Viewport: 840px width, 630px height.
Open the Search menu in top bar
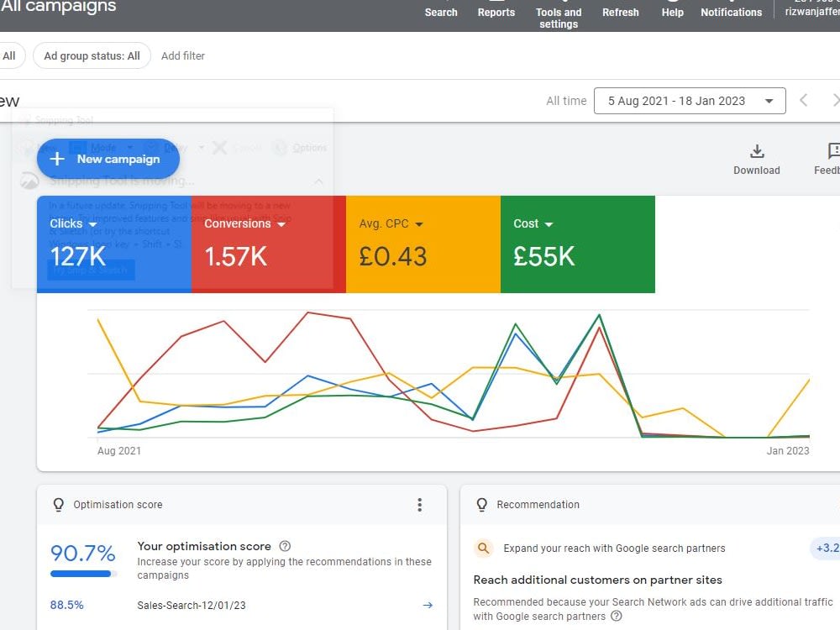pyautogui.click(x=441, y=12)
